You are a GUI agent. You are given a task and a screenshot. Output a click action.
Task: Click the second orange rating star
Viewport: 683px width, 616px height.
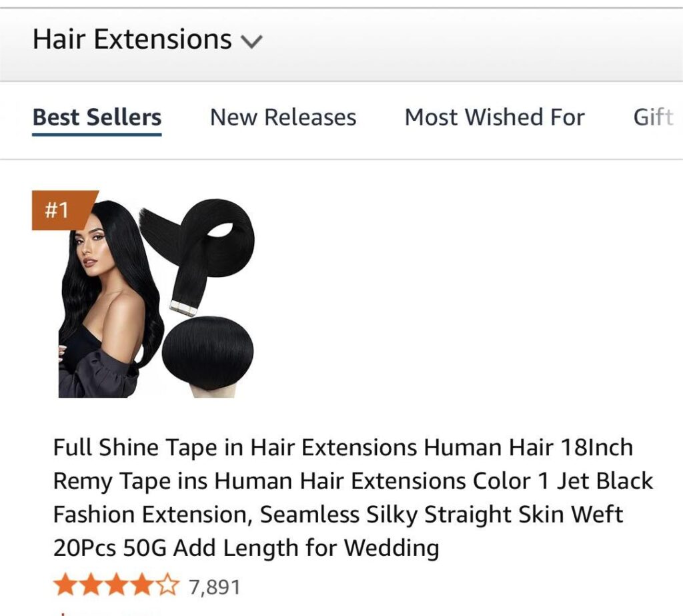pos(91,585)
